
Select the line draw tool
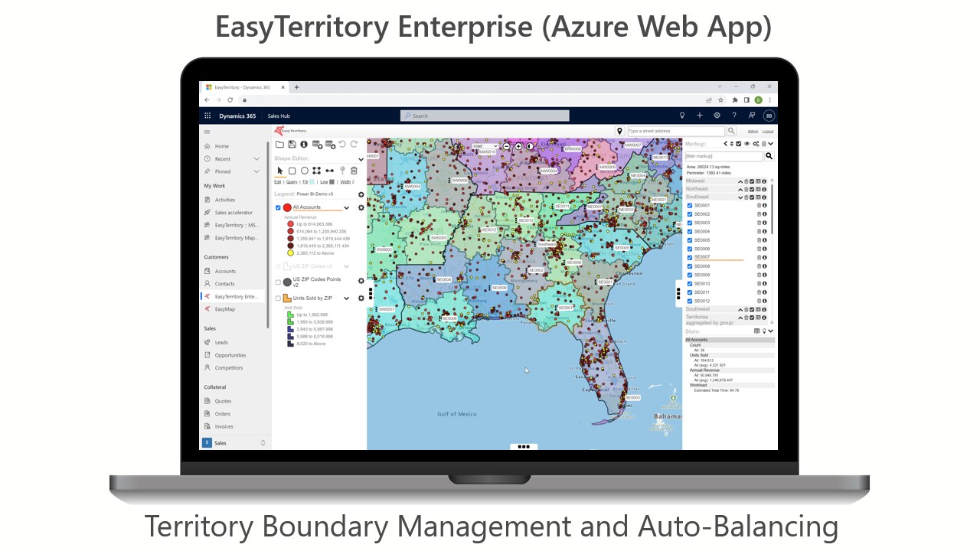tap(329, 171)
